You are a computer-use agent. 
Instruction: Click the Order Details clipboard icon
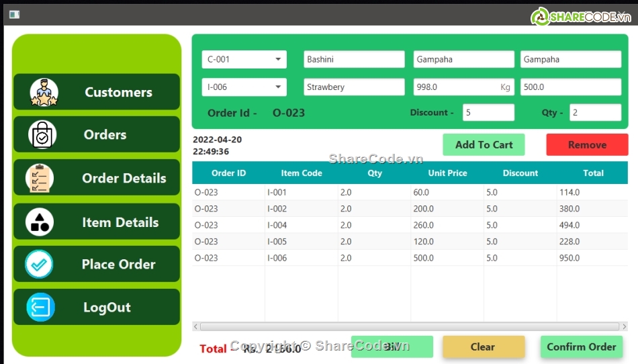tap(40, 178)
